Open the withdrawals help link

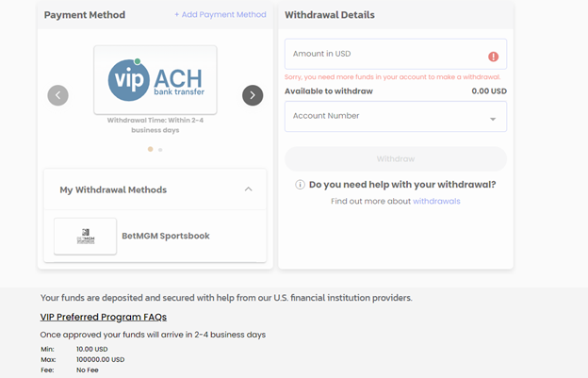coord(436,202)
